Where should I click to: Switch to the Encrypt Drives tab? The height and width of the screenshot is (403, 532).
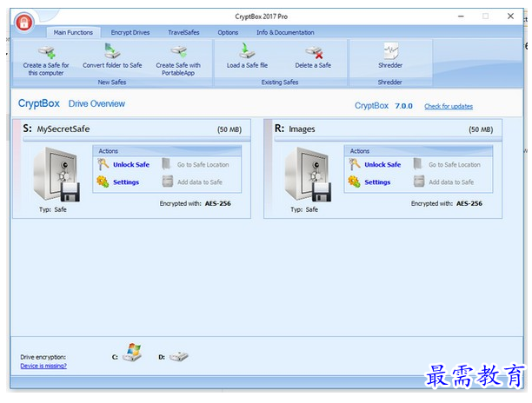(130, 32)
